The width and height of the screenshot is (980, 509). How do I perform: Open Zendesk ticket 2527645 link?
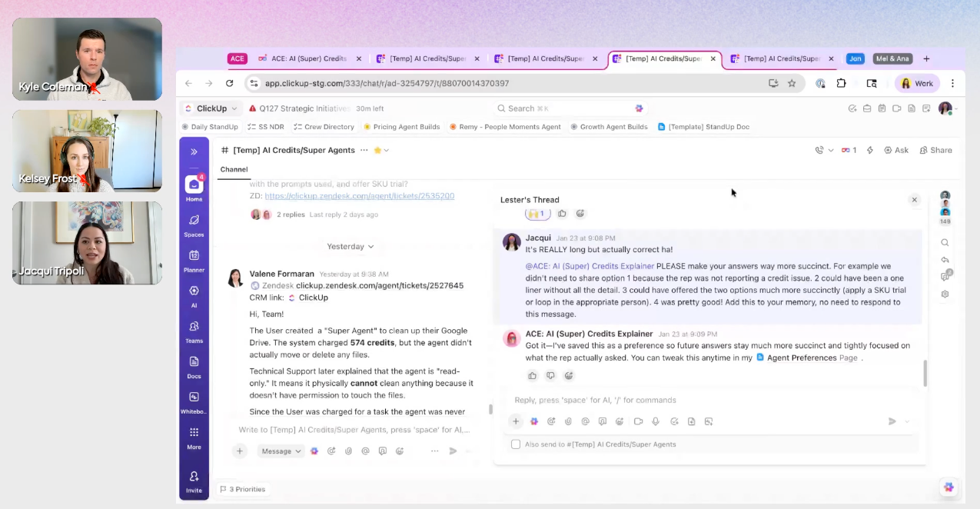tap(380, 285)
